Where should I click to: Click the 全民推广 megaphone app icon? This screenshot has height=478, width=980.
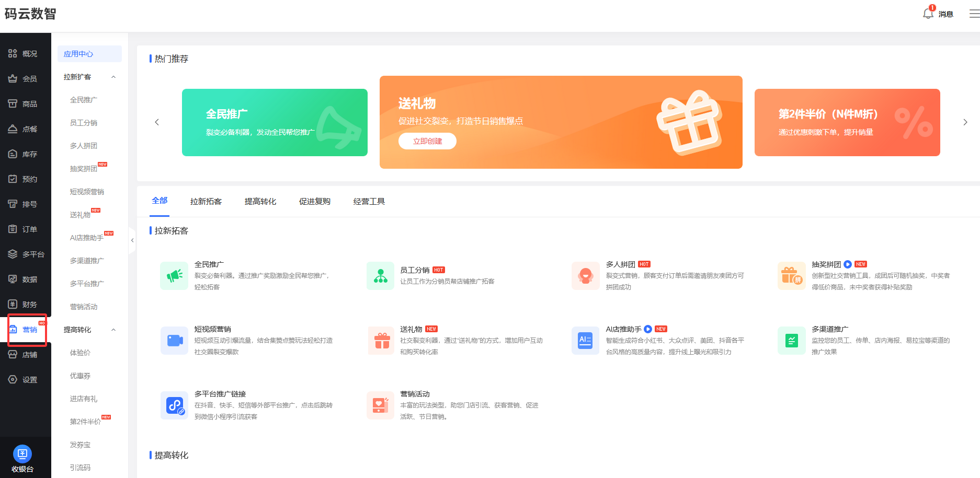coord(174,275)
